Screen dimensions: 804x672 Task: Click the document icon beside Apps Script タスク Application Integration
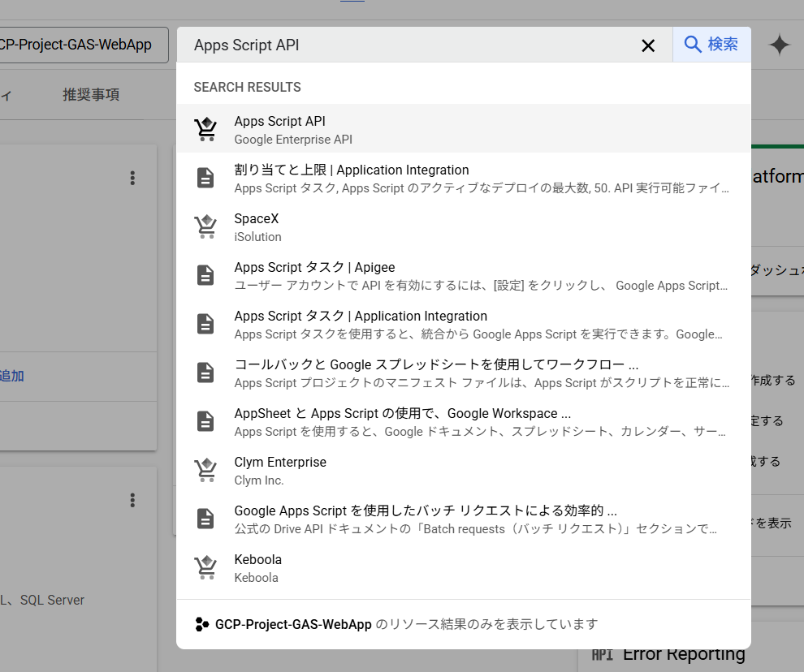pos(205,324)
